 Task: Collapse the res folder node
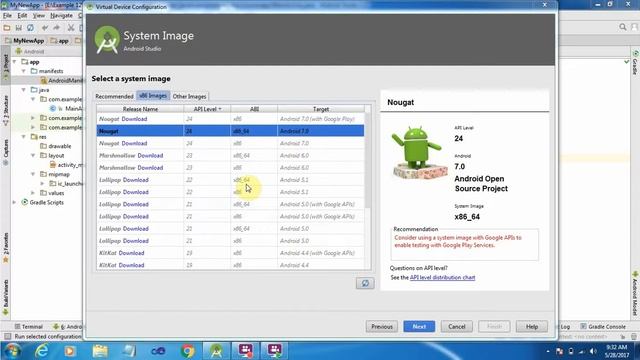point(24,137)
